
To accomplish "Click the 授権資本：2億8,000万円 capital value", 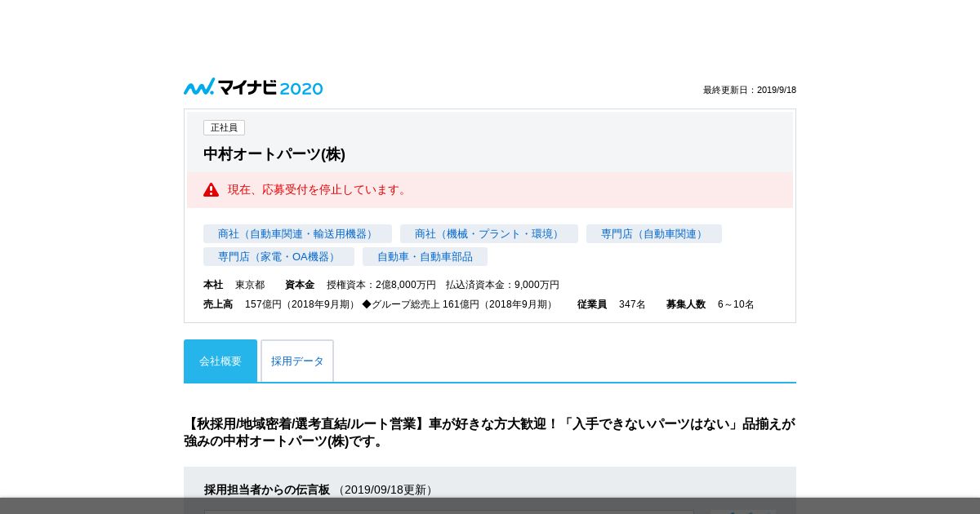I will pyautogui.click(x=381, y=285).
